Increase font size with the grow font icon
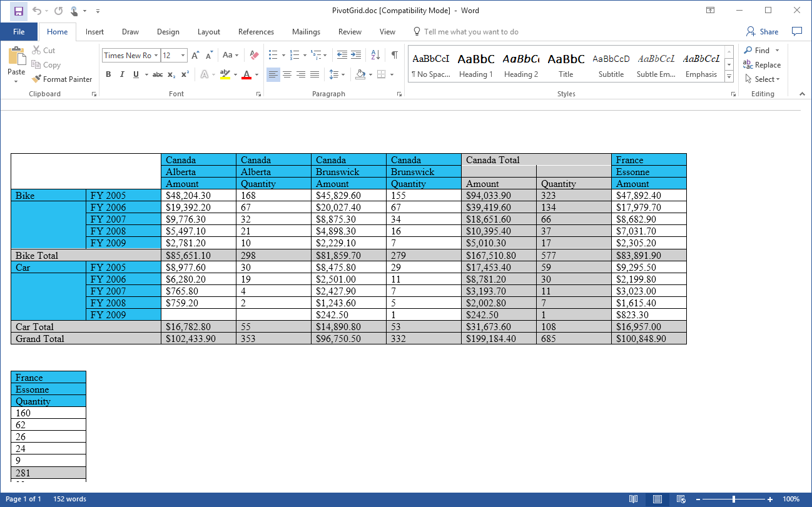This screenshot has width=812, height=507. point(196,55)
